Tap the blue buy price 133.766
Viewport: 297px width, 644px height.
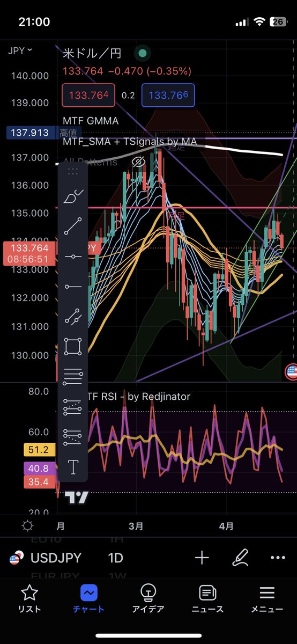168,95
